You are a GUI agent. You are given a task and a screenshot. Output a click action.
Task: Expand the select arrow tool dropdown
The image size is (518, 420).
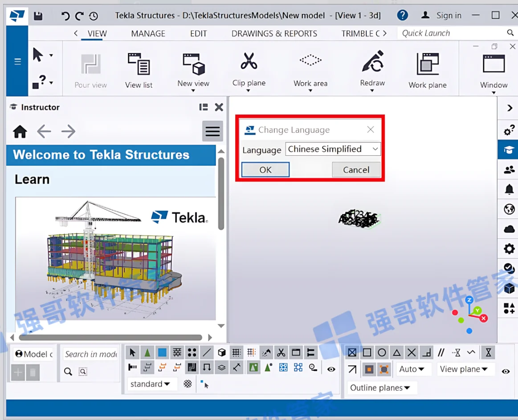click(x=51, y=55)
